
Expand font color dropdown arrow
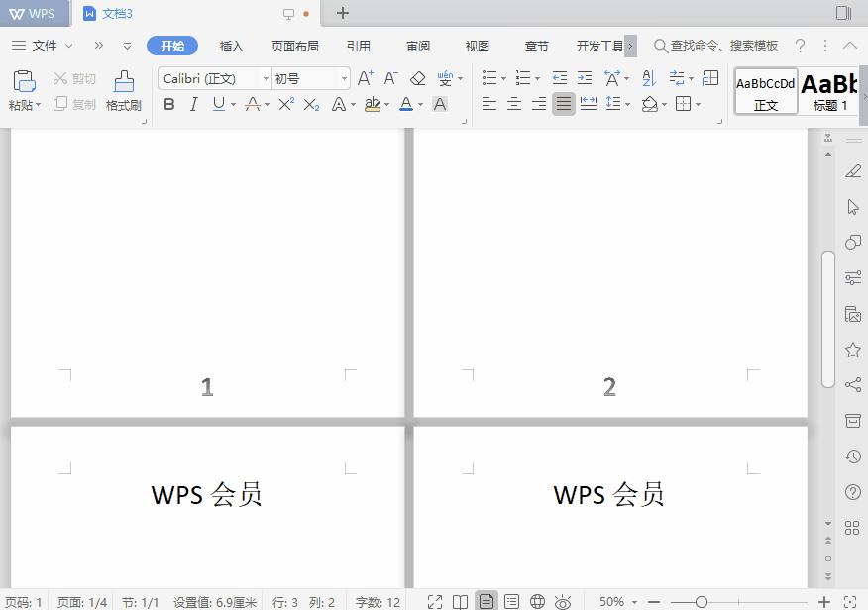(x=420, y=105)
